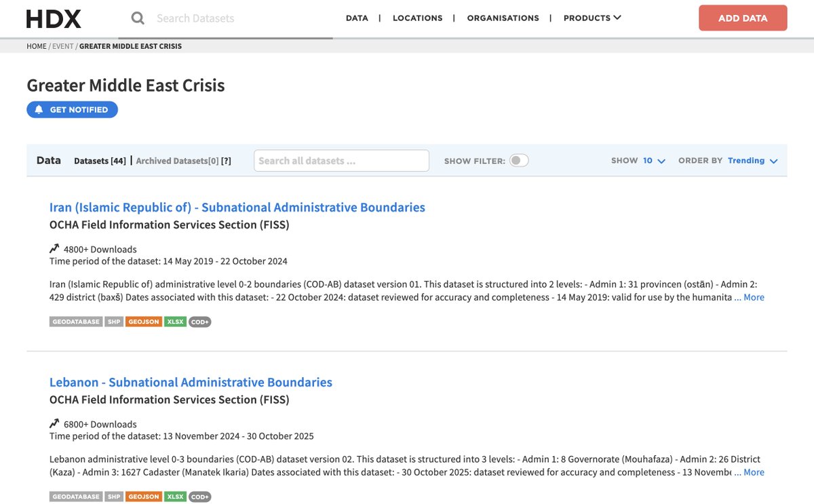Click the trending arrow beside 4800+ Downloads
Viewport: 814px width, 504px height.
54,249
